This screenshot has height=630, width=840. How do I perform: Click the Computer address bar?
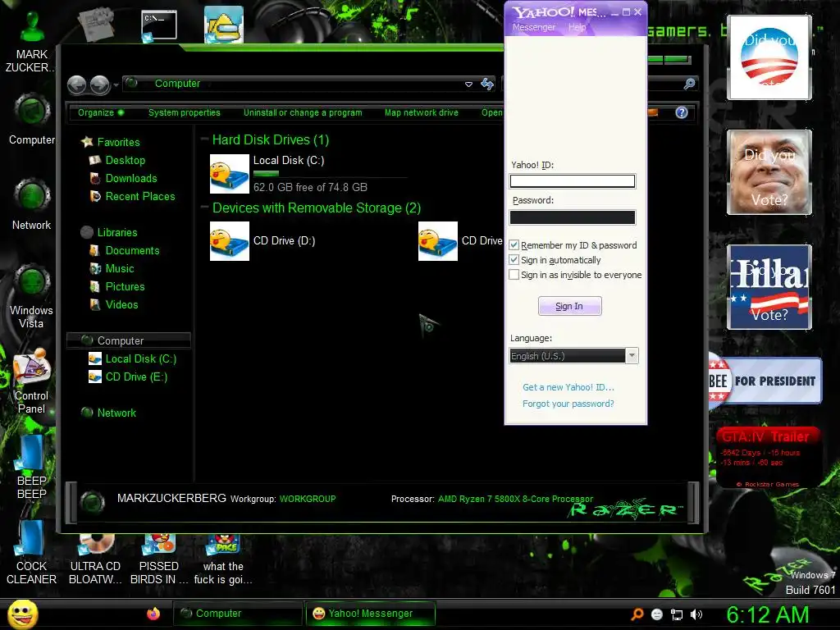pos(300,84)
